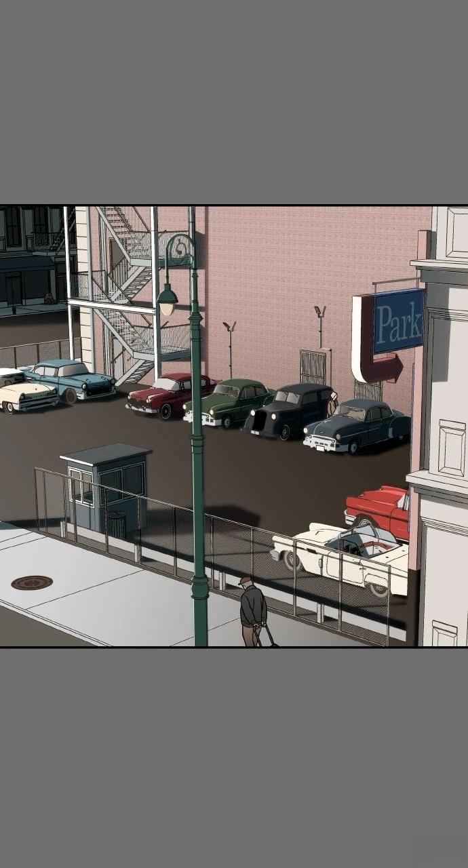This screenshot has height=868, width=468.
Task: Select the black vintage car
Action: [288, 410]
